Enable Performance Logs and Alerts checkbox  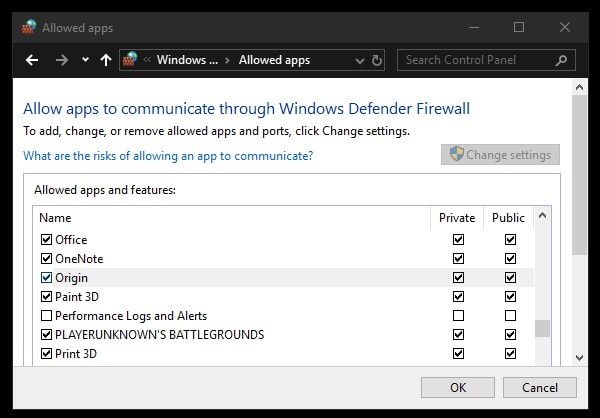tap(46, 316)
